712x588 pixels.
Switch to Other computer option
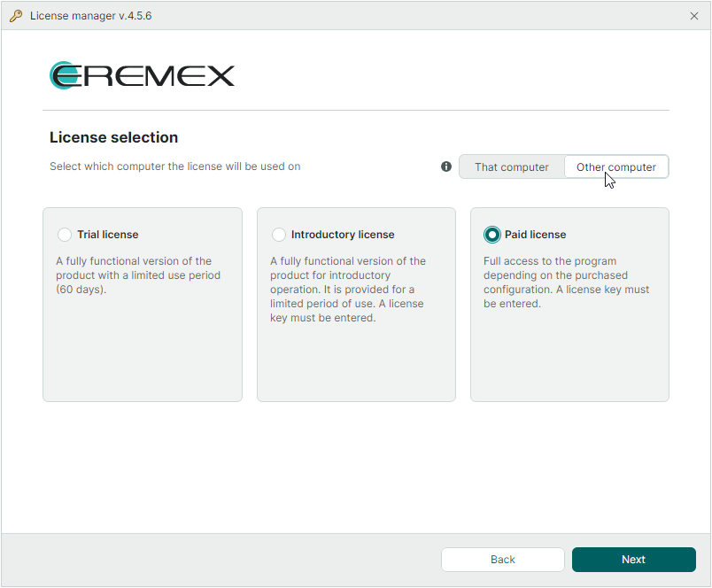click(x=616, y=167)
